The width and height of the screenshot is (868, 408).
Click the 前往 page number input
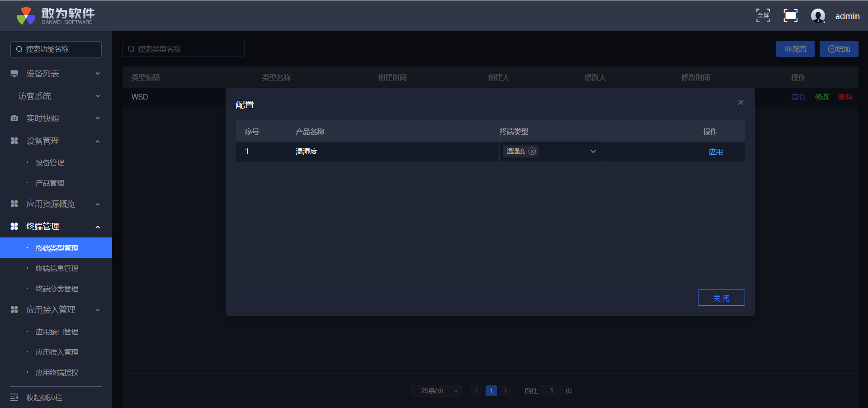552,391
